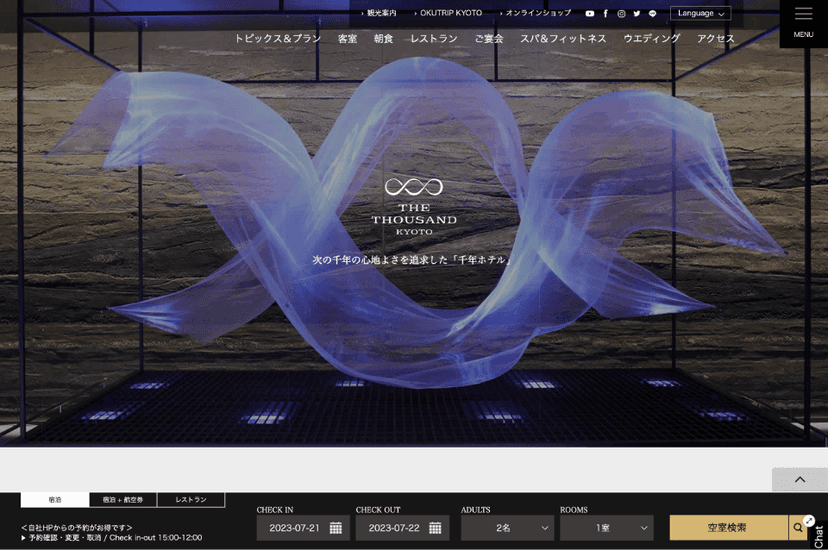Open ウエディング in navigation
Viewport: 828px width, 550px height.
click(652, 39)
